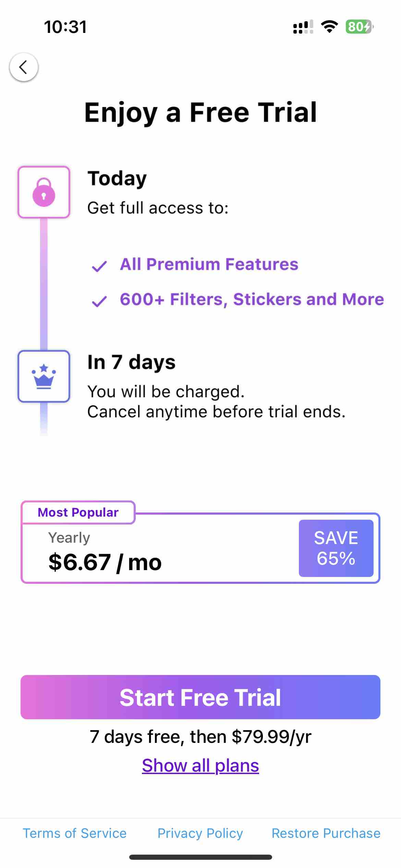
Task: Tap the cellular signal icon
Action: click(x=303, y=27)
